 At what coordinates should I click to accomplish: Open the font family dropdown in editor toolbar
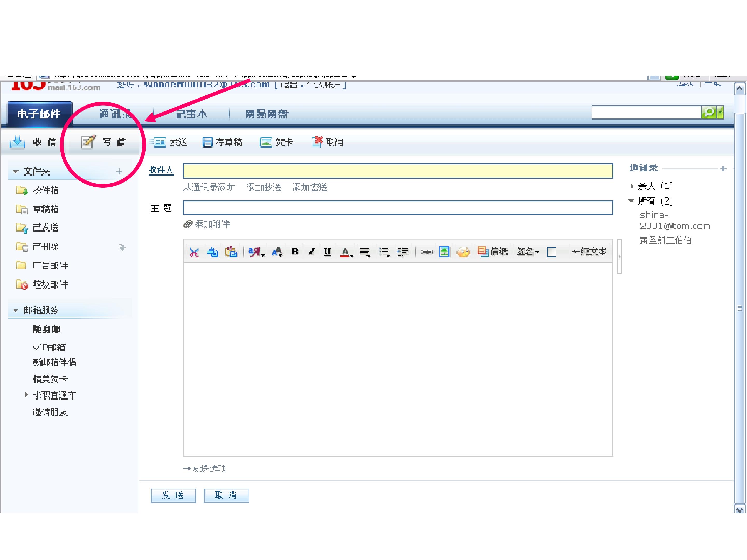coord(256,252)
